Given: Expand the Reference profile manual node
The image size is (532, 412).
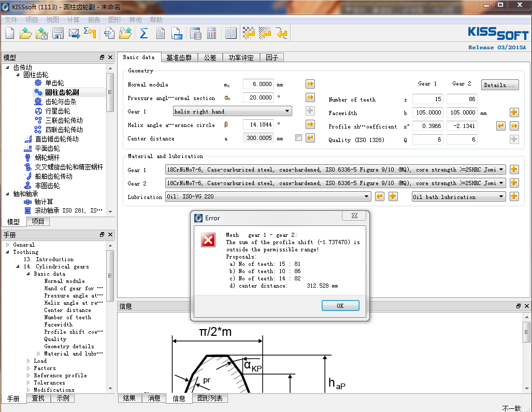Looking at the screenshot, I should pyautogui.click(x=28, y=375).
